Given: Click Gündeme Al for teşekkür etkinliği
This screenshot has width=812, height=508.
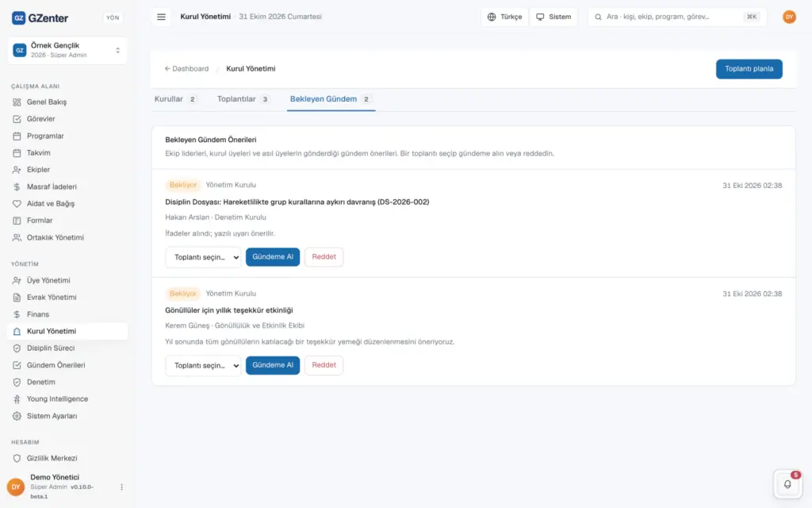Looking at the screenshot, I should point(273,365).
